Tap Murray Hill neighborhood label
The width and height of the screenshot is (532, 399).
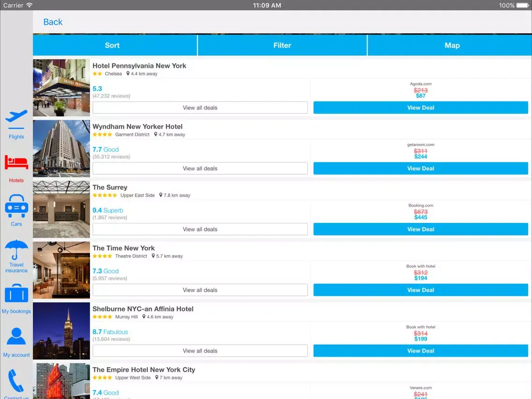(126, 317)
